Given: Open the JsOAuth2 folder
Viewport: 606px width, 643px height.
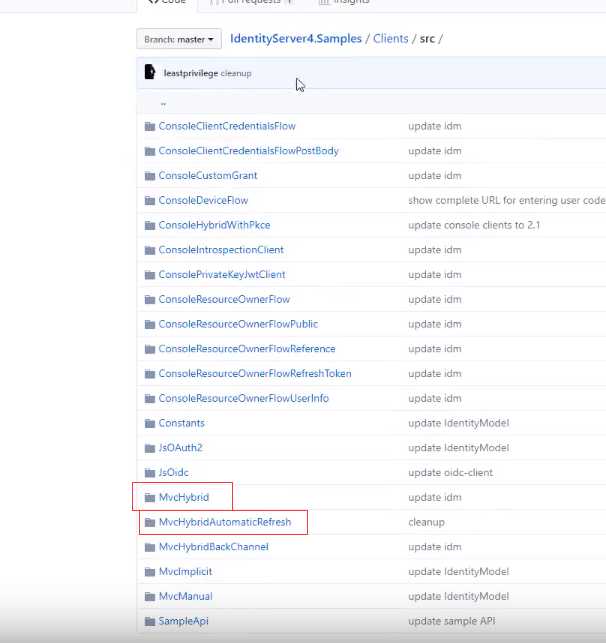Looking at the screenshot, I should click(x=180, y=447).
